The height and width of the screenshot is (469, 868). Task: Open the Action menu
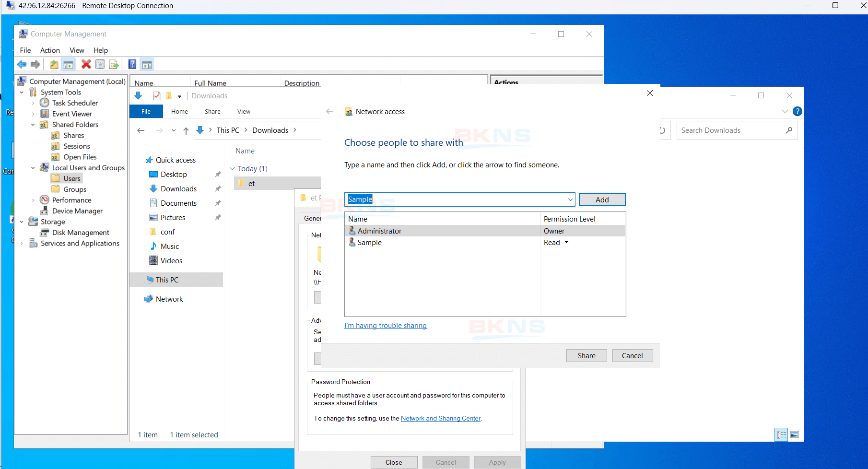(50, 50)
